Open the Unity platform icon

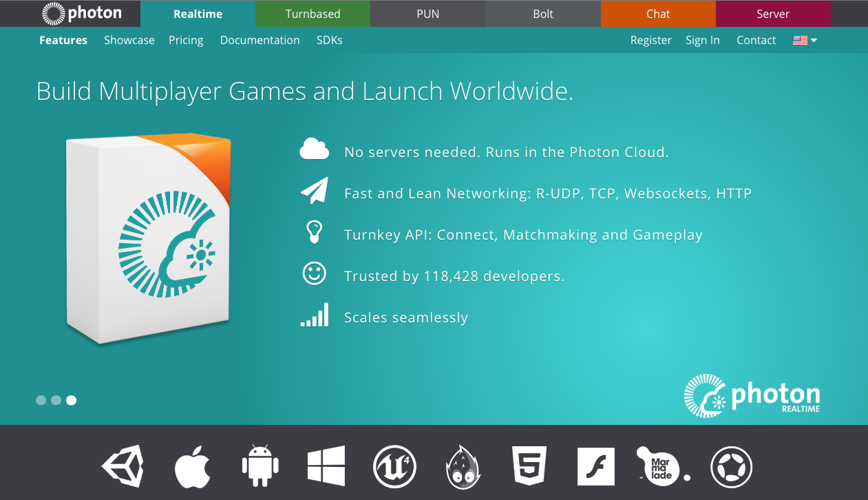(x=123, y=466)
